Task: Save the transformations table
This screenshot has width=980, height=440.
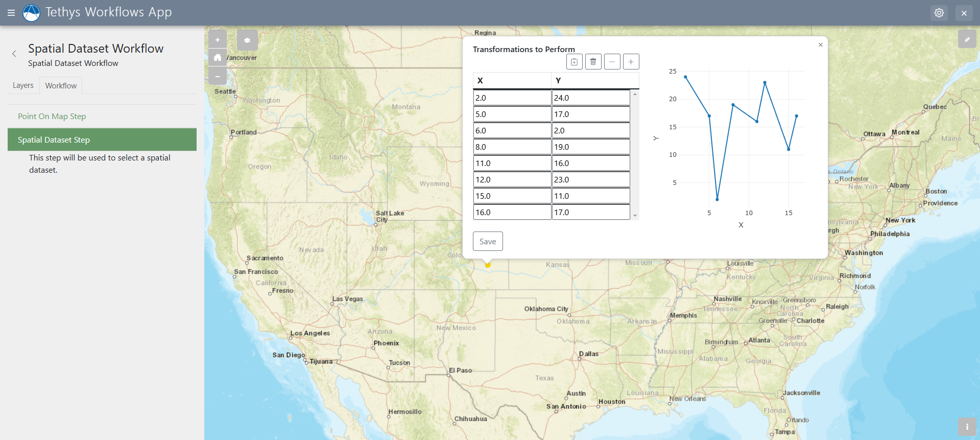Action: point(488,241)
